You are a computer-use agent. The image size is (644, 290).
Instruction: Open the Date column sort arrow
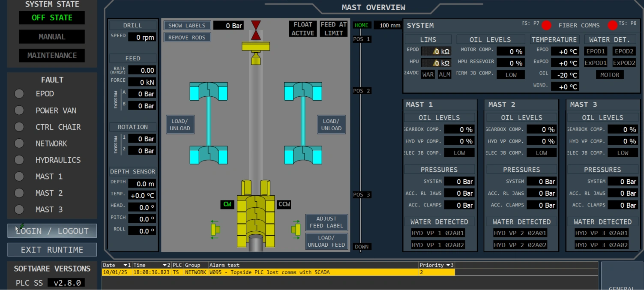click(126, 265)
